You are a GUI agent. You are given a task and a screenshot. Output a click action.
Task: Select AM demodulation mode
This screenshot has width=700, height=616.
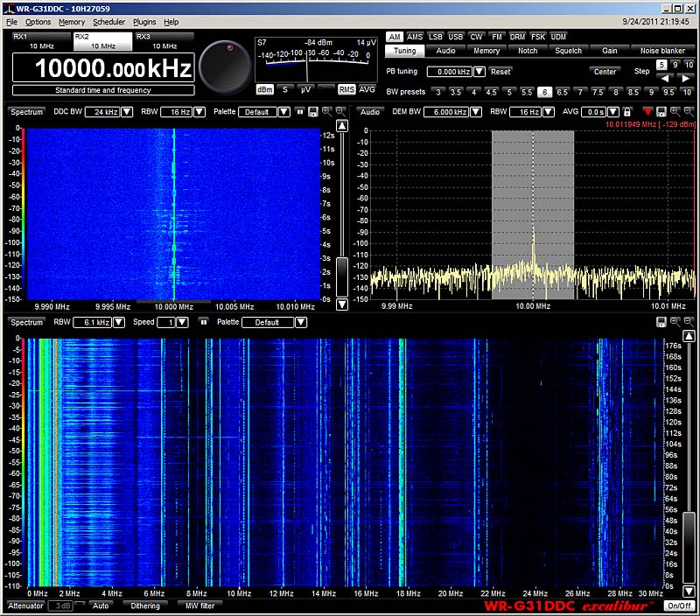coord(395,37)
